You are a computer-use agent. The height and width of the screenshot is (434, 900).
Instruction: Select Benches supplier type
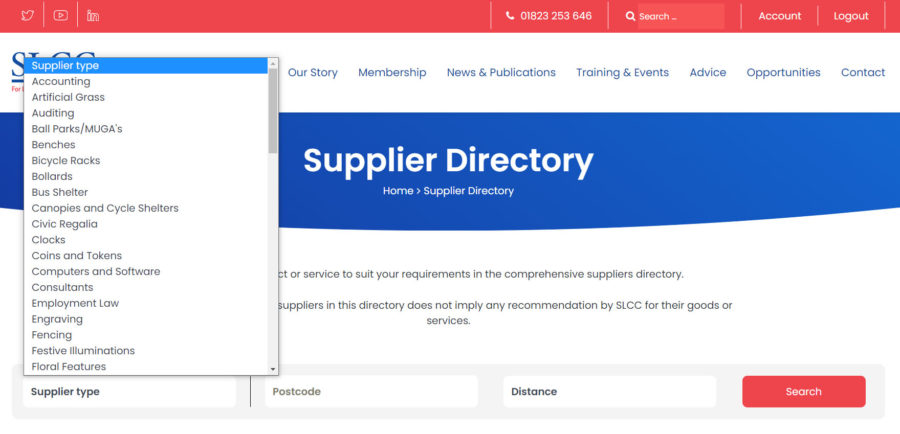(146, 145)
